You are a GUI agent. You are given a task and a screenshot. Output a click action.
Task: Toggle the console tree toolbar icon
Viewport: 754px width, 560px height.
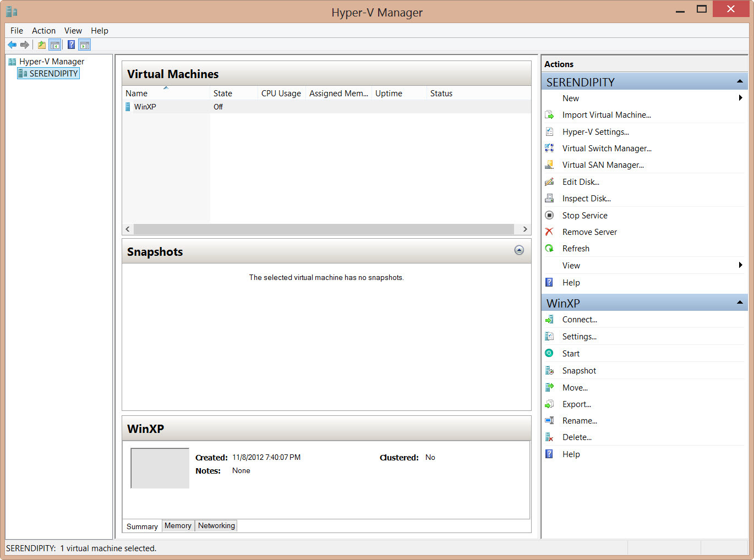pos(54,45)
